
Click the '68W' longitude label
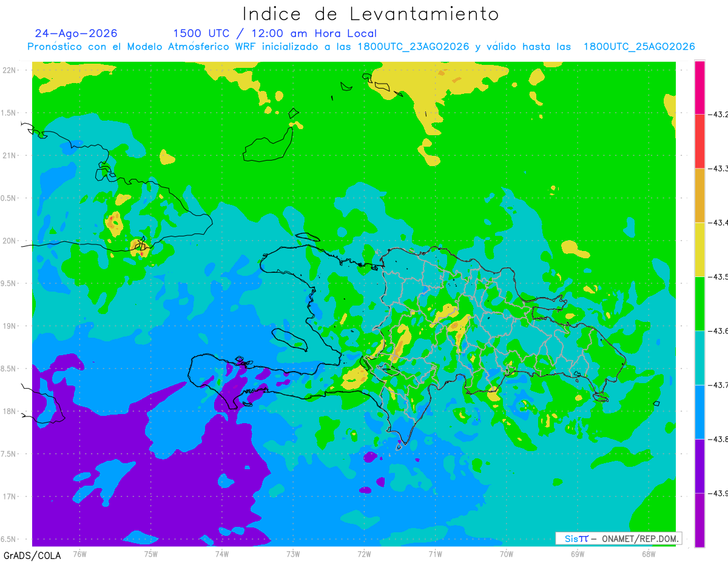[x=649, y=554]
